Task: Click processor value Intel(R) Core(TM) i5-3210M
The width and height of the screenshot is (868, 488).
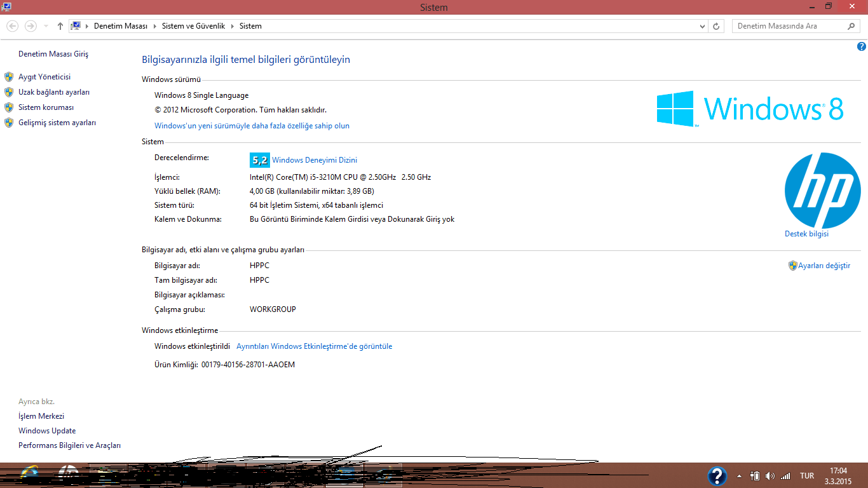Action: [341, 177]
